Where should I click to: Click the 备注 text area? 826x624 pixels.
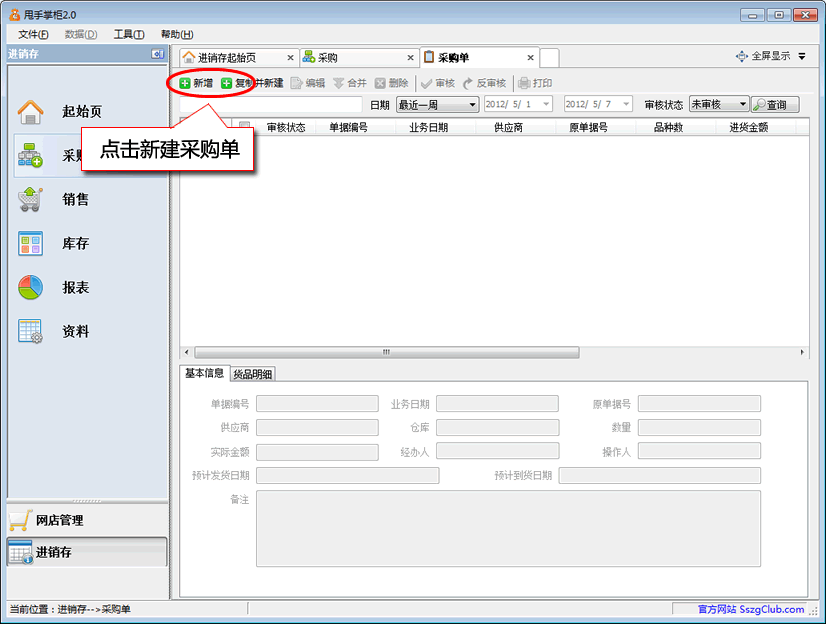[508, 529]
